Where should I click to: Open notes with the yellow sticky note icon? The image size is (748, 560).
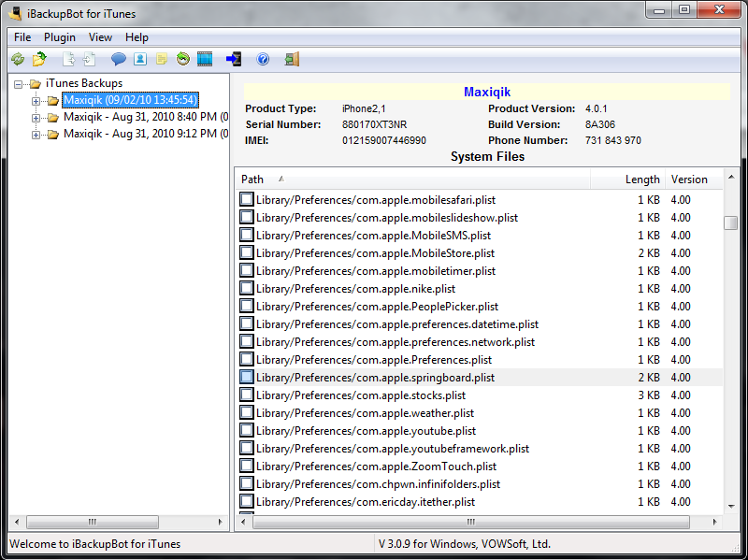pyautogui.click(x=162, y=59)
